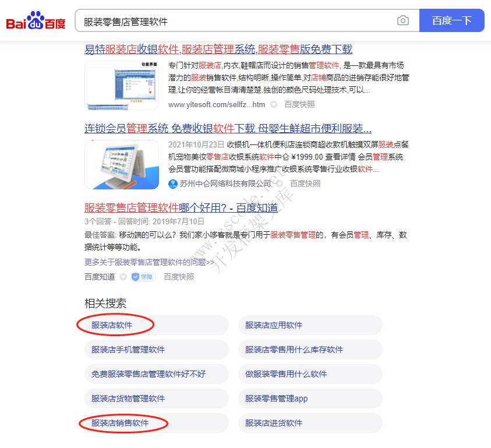Click 2021年10月23日 date text
The width and height of the screenshot is (491, 448).
[196, 144]
